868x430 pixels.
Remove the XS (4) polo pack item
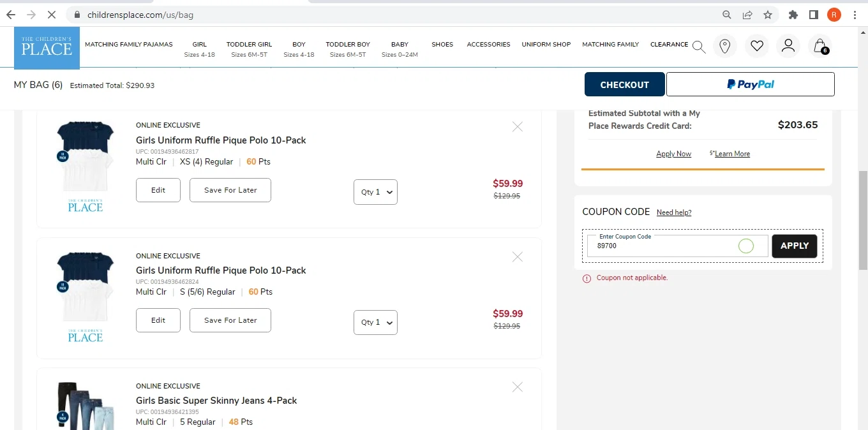pyautogui.click(x=518, y=127)
